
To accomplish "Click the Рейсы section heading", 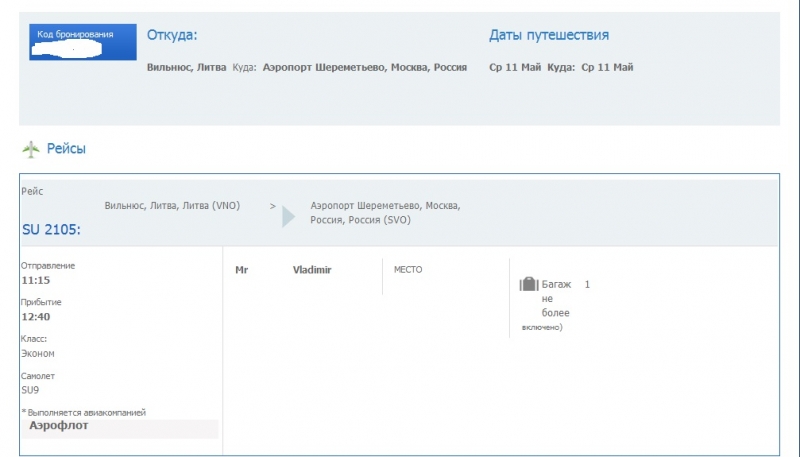I will click(66, 148).
